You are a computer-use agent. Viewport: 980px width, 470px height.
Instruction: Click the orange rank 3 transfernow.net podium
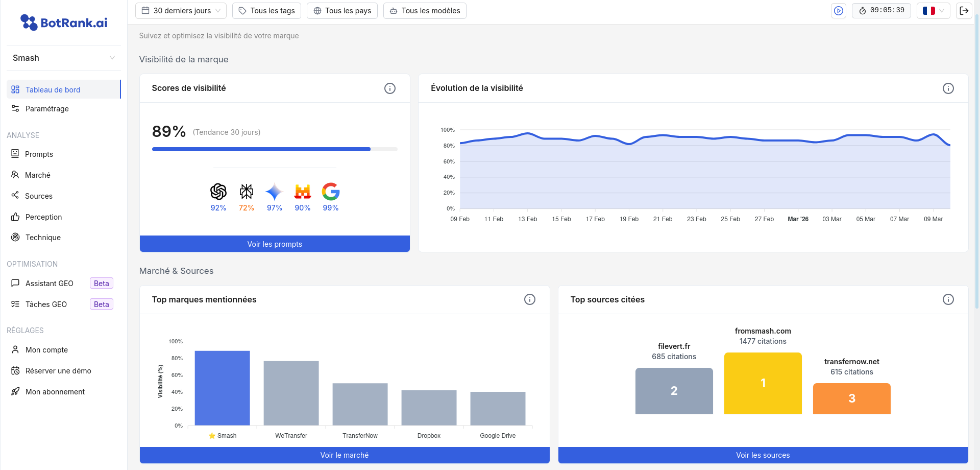coord(852,398)
